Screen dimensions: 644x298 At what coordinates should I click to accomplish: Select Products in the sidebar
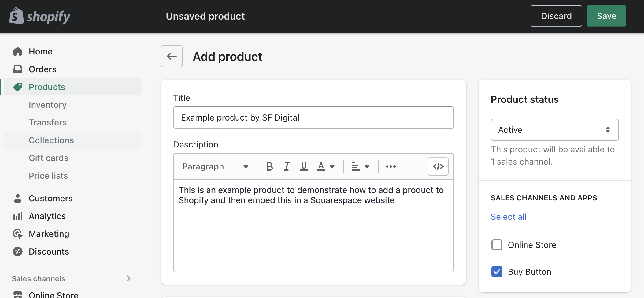[x=72, y=87]
